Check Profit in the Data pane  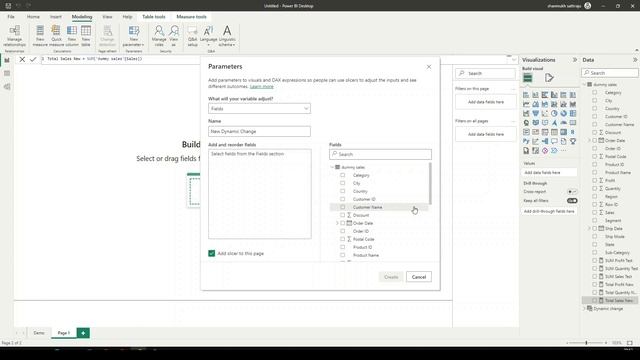[595, 180]
